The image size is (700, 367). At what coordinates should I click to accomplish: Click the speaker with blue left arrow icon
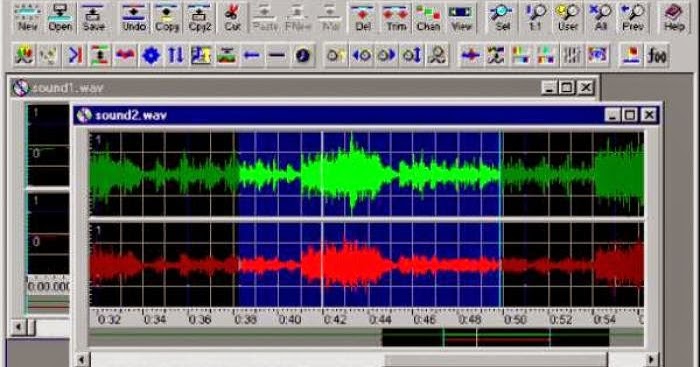pos(361,55)
